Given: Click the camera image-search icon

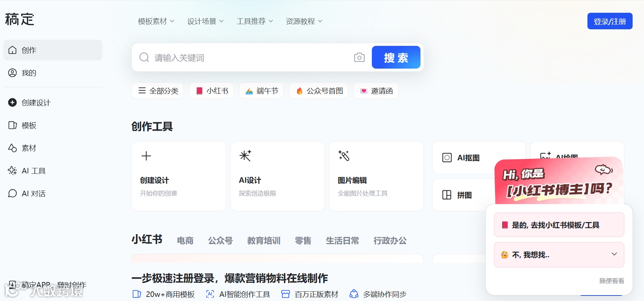Looking at the screenshot, I should (359, 57).
